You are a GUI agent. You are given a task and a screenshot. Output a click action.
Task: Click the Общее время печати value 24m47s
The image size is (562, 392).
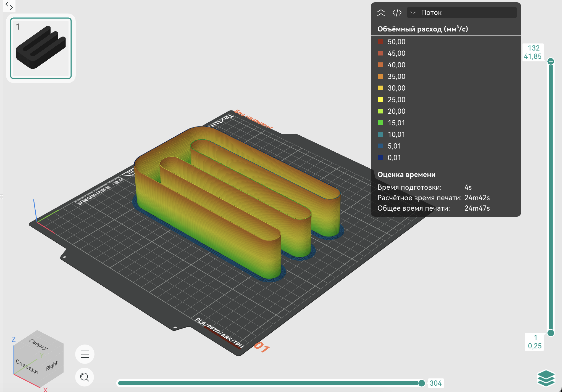pos(477,208)
